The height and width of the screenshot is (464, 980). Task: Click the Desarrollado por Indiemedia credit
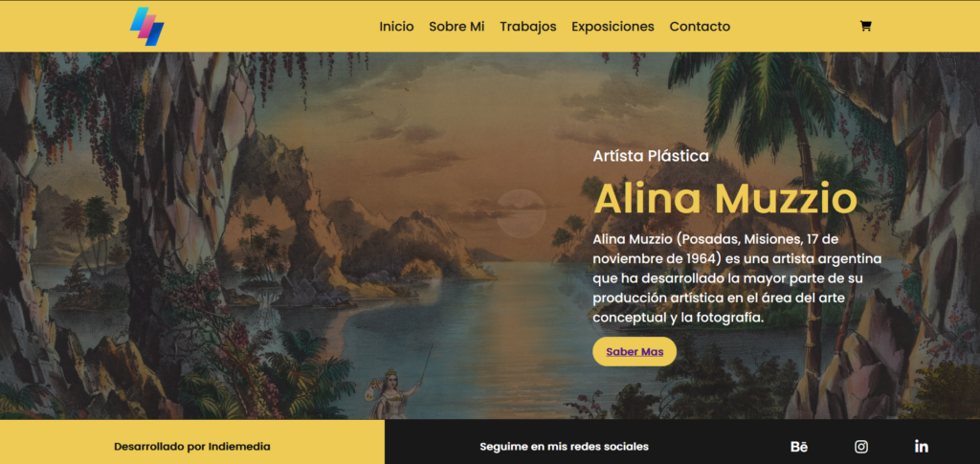click(x=191, y=447)
